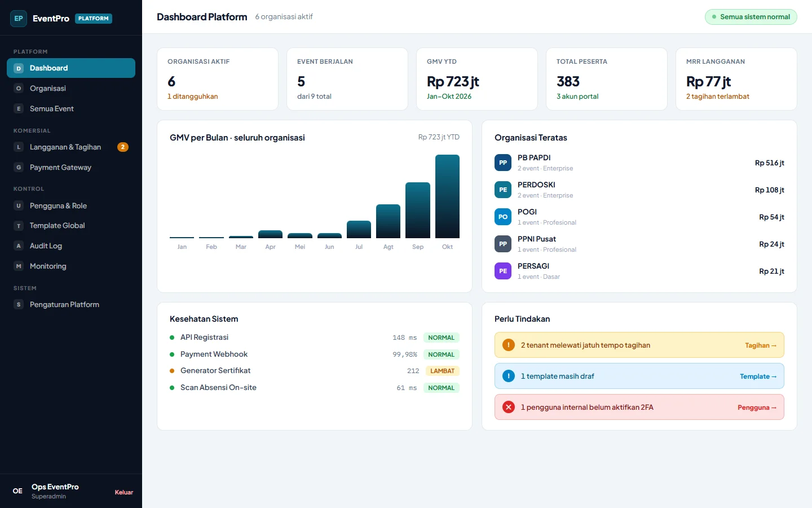This screenshot has width=812, height=508.
Task: Click the '99,98%' Payment Webhook value
Action: point(405,354)
